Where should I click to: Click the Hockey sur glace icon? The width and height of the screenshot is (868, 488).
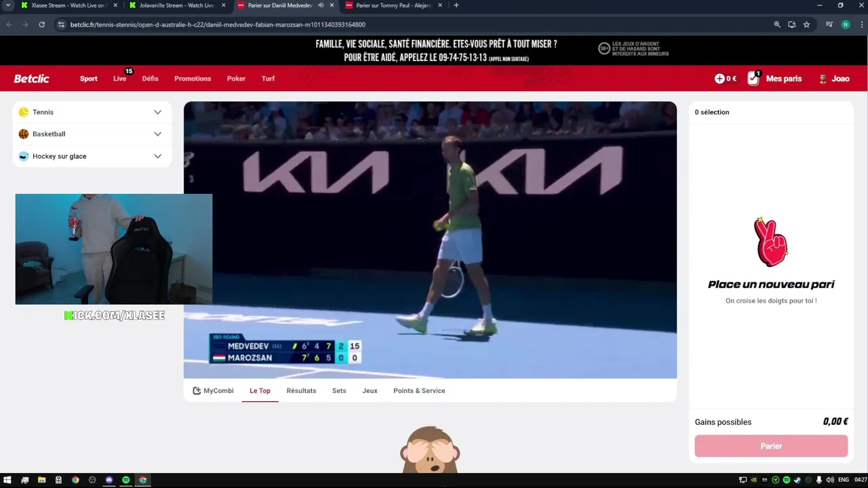point(24,157)
